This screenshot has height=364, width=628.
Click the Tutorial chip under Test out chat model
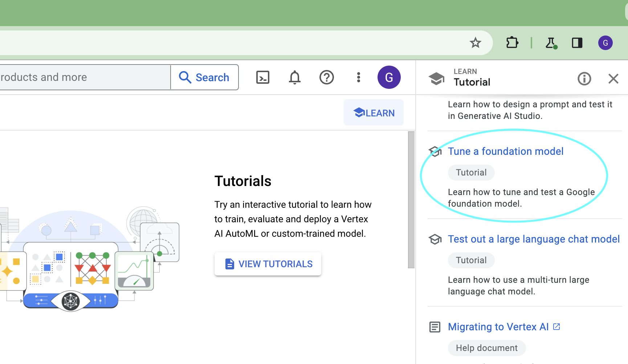[x=471, y=260]
